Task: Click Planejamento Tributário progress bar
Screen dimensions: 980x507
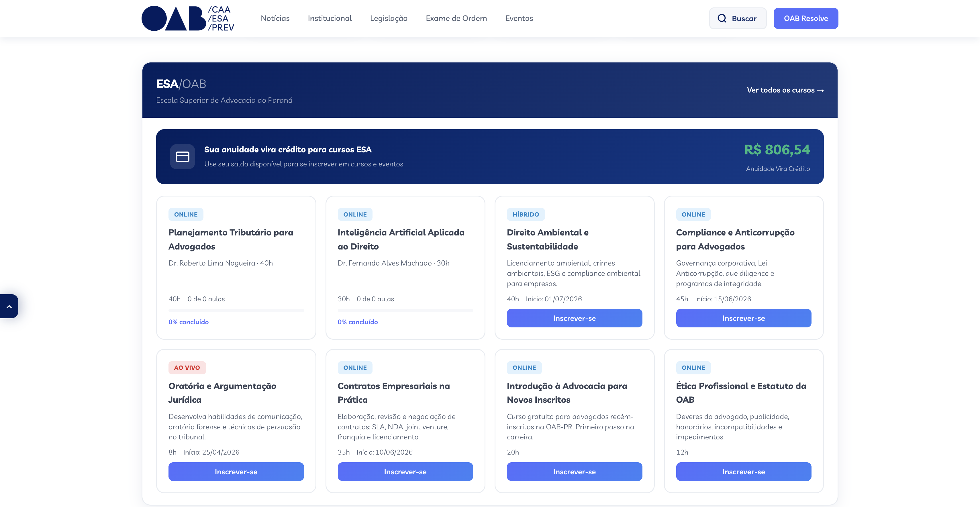Action: [236, 311]
